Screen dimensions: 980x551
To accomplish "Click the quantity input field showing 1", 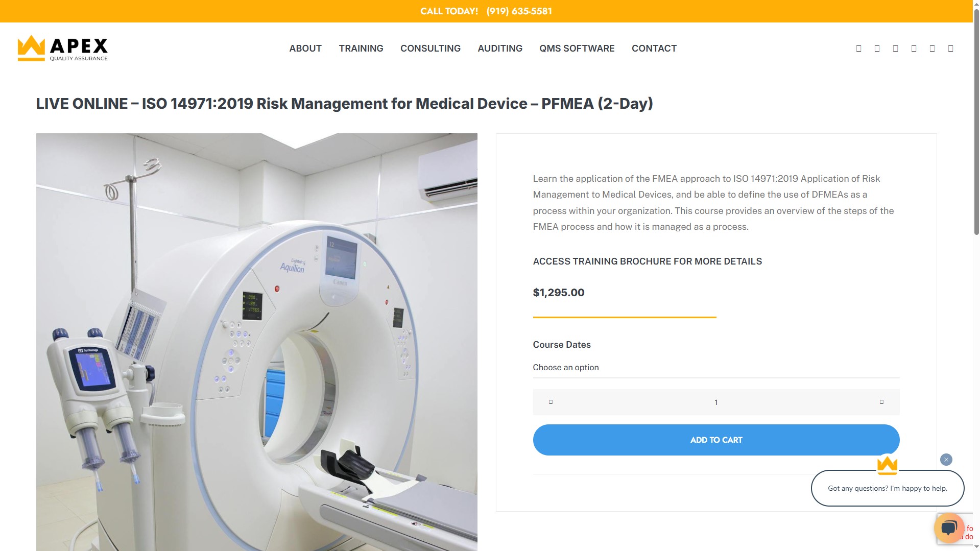I will click(716, 402).
